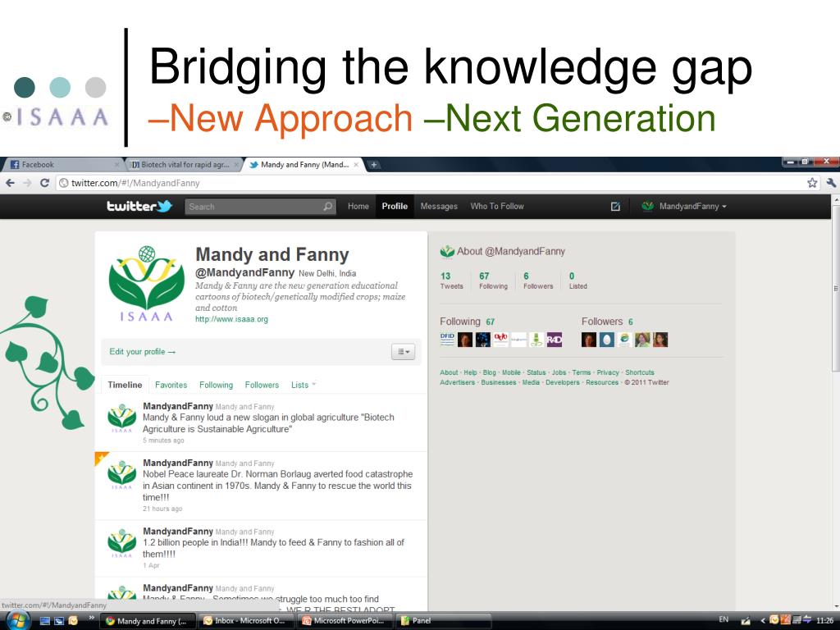The width and height of the screenshot is (840, 630).
Task: Switch to the Following tab
Action: point(216,385)
